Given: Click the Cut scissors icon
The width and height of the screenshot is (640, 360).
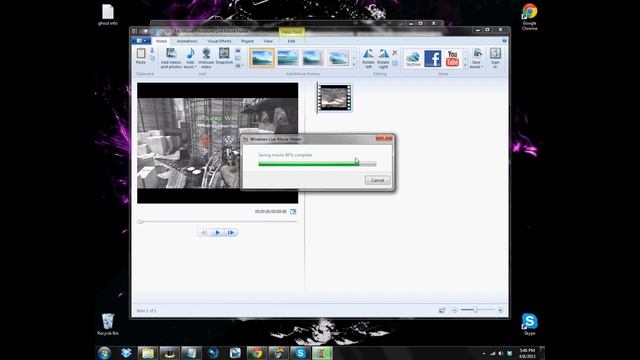Looking at the screenshot, I should pos(152,51).
